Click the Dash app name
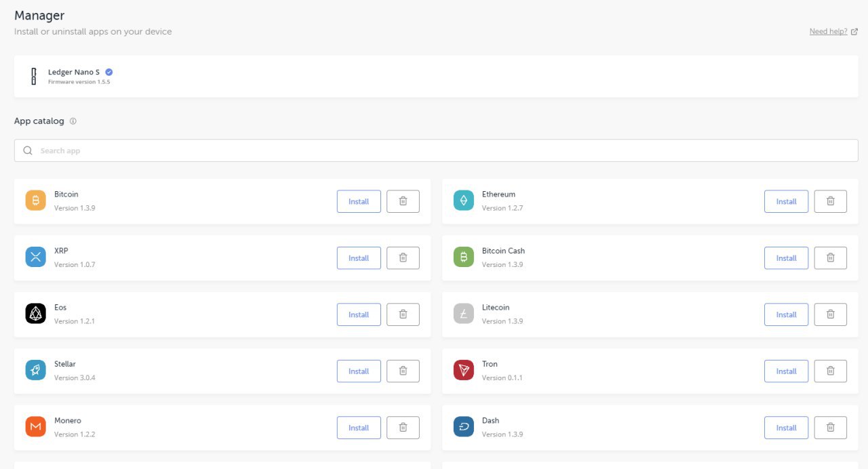 coord(490,421)
